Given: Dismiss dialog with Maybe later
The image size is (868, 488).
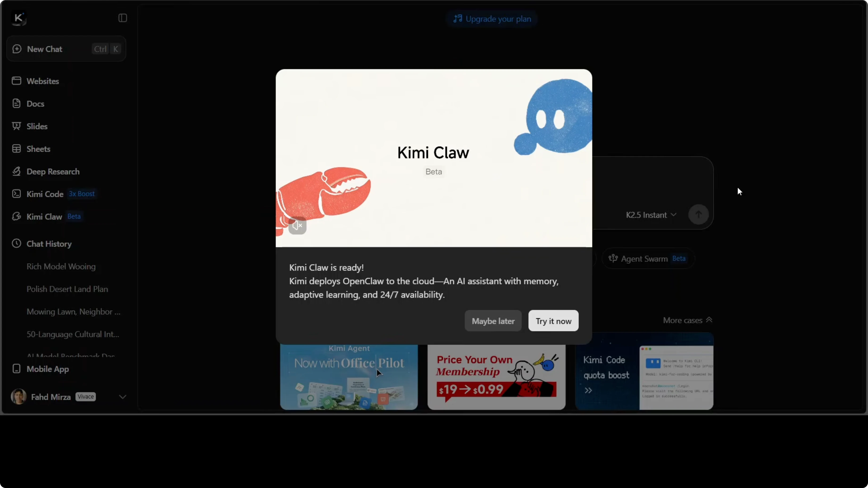Looking at the screenshot, I should pos(493,321).
